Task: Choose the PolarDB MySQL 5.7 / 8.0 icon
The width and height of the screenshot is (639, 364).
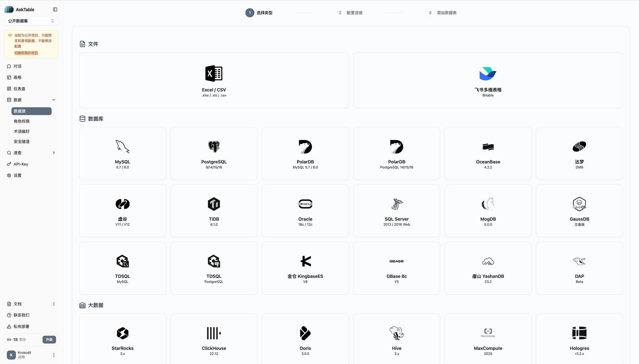Action: point(305,147)
